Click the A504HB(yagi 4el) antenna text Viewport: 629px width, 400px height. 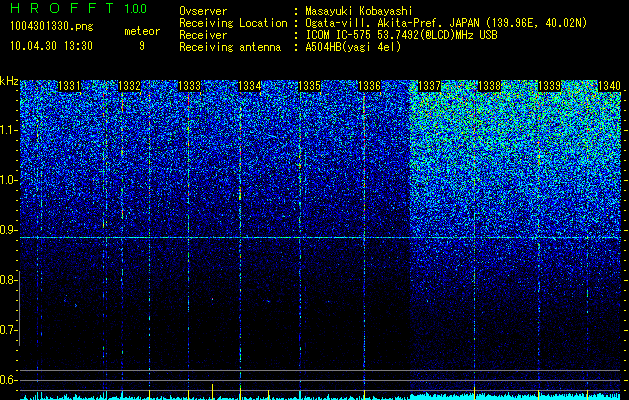pyautogui.click(x=353, y=47)
